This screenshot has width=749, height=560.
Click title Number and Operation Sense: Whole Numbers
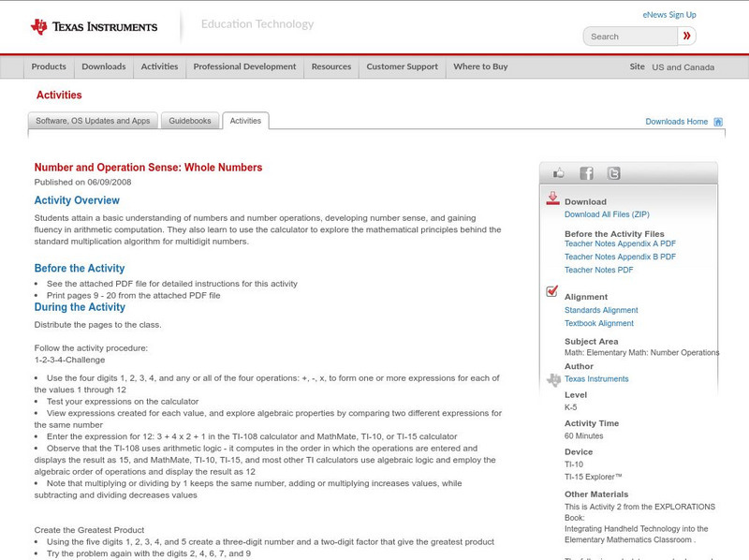coord(148,168)
